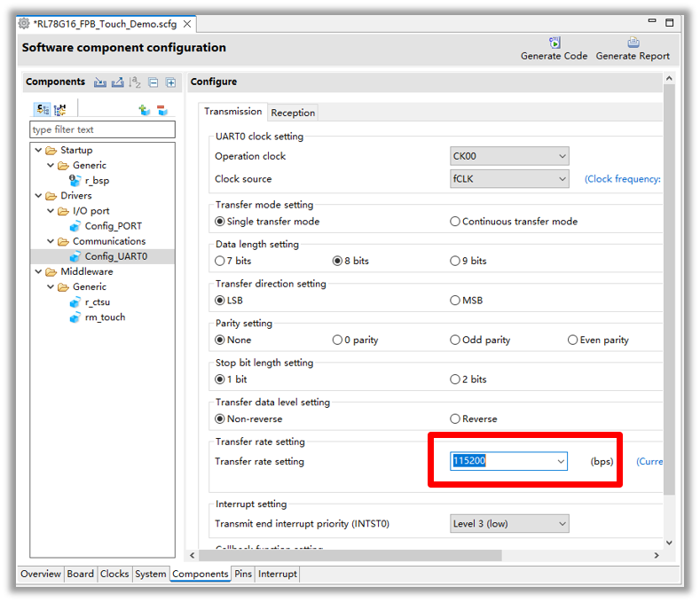
Task: Choose the 9 bits data length
Action: (x=455, y=261)
